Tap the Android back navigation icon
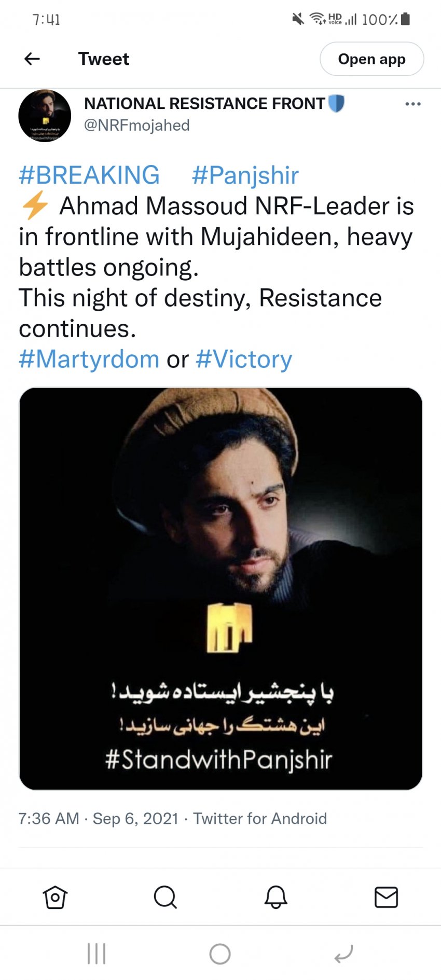441x980 pixels. pyautogui.click(x=343, y=954)
